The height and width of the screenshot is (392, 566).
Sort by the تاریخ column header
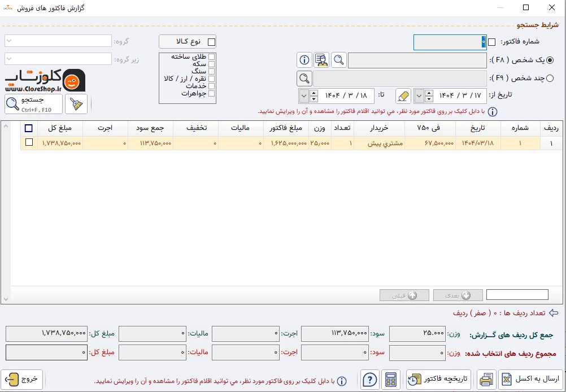coord(478,128)
